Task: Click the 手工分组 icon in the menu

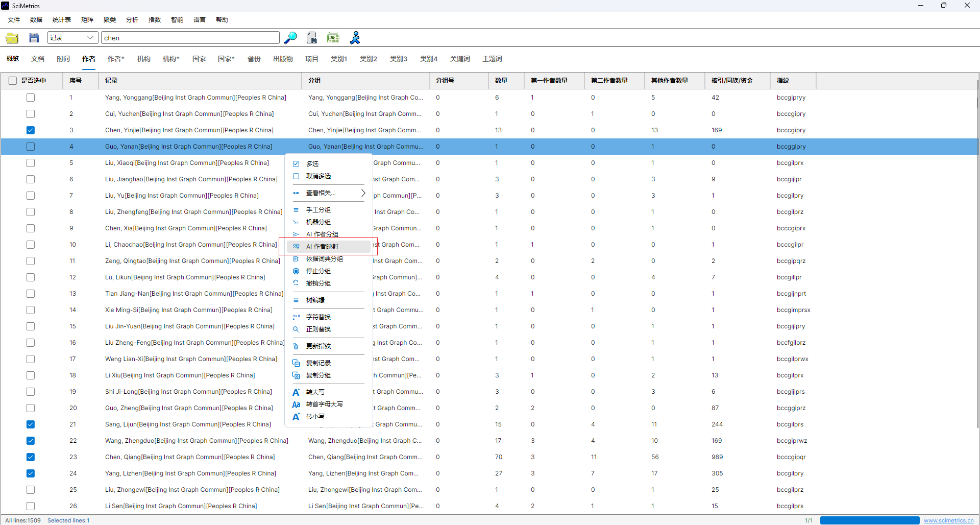Action: coord(296,210)
